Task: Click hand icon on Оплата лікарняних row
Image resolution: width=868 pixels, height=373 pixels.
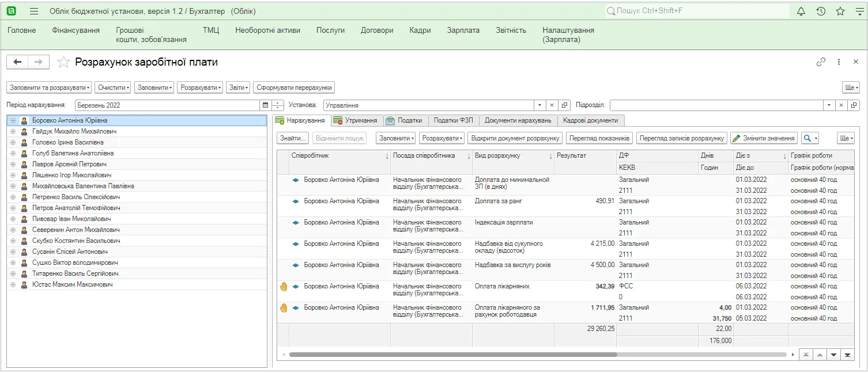Action: tap(283, 286)
